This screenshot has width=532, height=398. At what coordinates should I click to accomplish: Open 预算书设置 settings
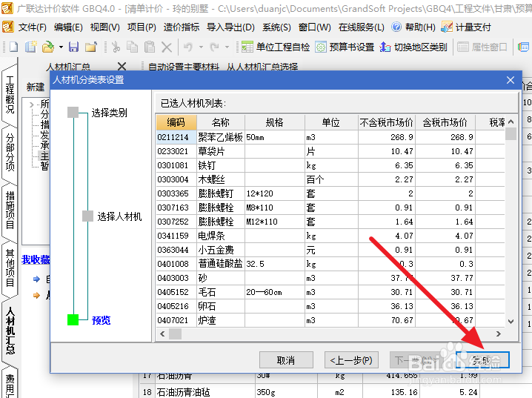point(345,47)
